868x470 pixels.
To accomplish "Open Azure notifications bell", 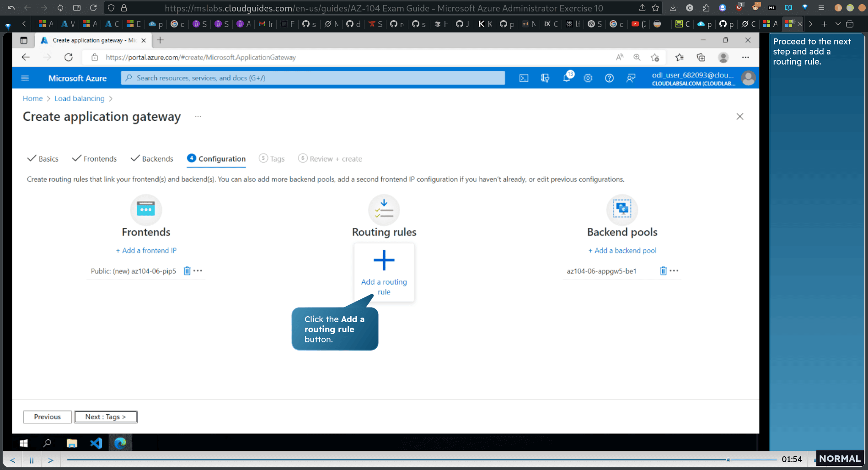I will tap(567, 78).
